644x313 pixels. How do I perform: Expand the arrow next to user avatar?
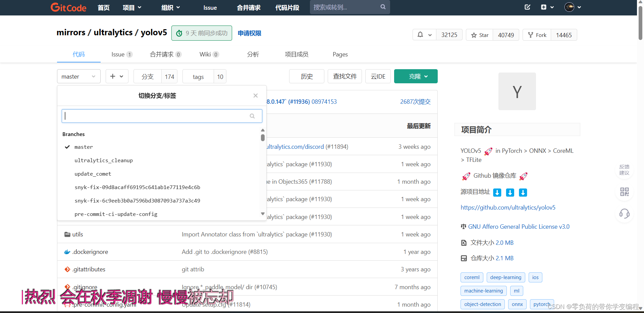click(x=579, y=7)
